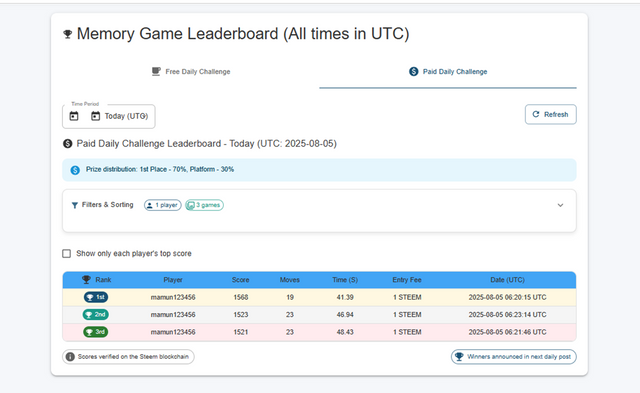Click the 1st place rank badge
This screenshot has width=640, height=393.
coord(96,297)
